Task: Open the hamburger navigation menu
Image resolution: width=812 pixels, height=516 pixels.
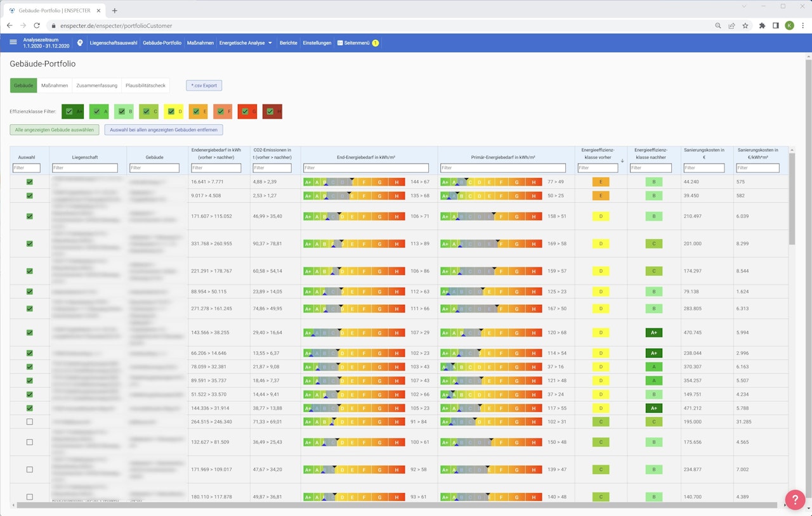Action: click(13, 42)
